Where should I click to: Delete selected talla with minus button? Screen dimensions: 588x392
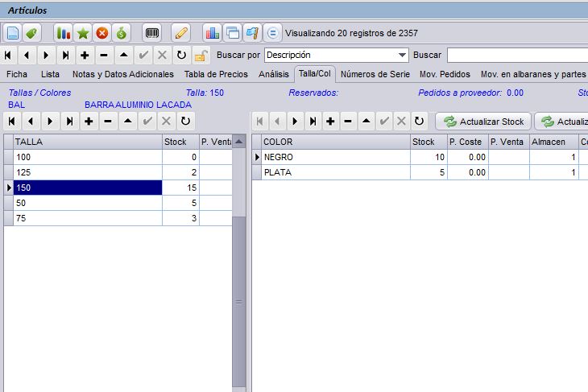tap(108, 121)
